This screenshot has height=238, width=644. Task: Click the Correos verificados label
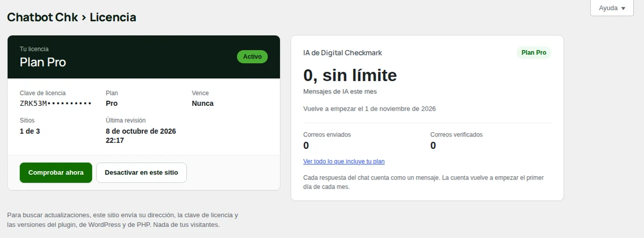click(x=457, y=134)
